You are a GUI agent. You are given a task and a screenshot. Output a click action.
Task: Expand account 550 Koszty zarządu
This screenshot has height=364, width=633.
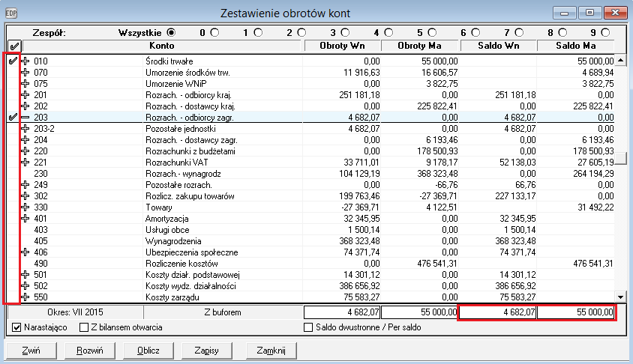(25, 297)
